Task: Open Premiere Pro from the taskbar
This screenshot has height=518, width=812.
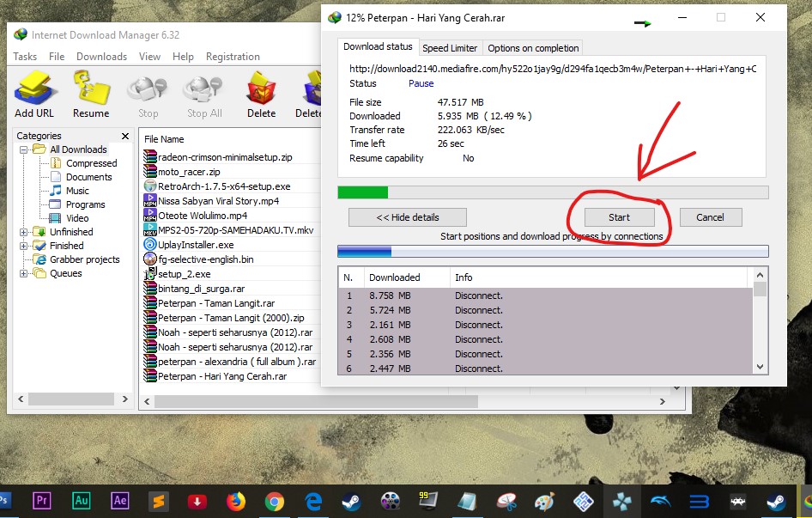Action: [x=41, y=501]
